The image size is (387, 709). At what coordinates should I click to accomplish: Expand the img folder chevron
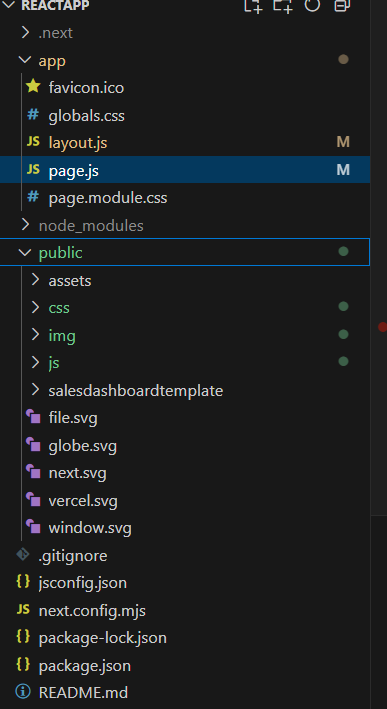[35, 335]
